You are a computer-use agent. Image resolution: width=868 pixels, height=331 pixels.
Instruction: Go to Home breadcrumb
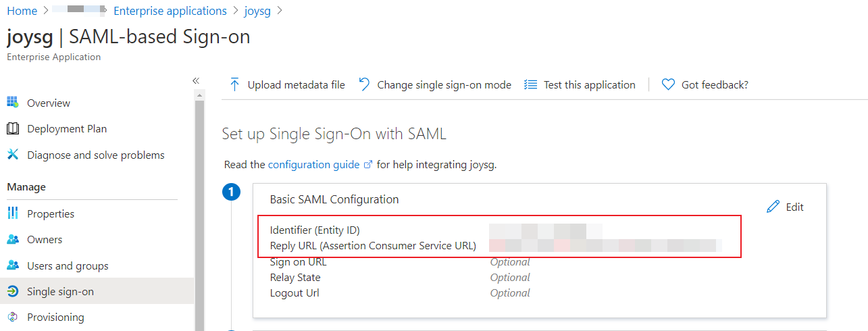(x=22, y=11)
